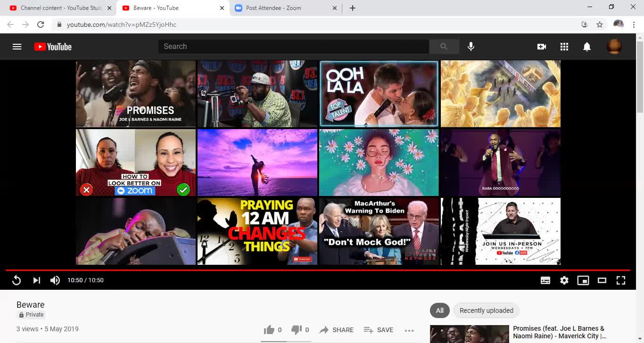Go to YouTube home via logo
The image size is (644, 343).
pyautogui.click(x=53, y=47)
